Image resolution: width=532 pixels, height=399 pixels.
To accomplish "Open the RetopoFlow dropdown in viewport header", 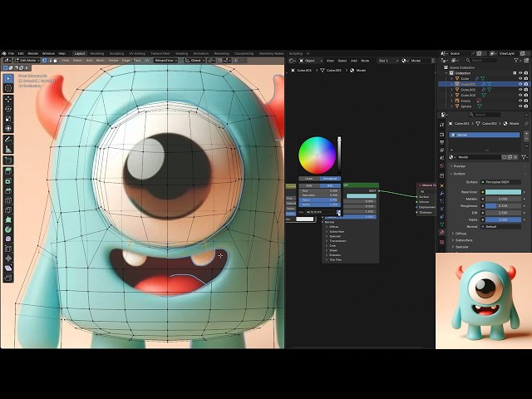I will click(x=166, y=61).
